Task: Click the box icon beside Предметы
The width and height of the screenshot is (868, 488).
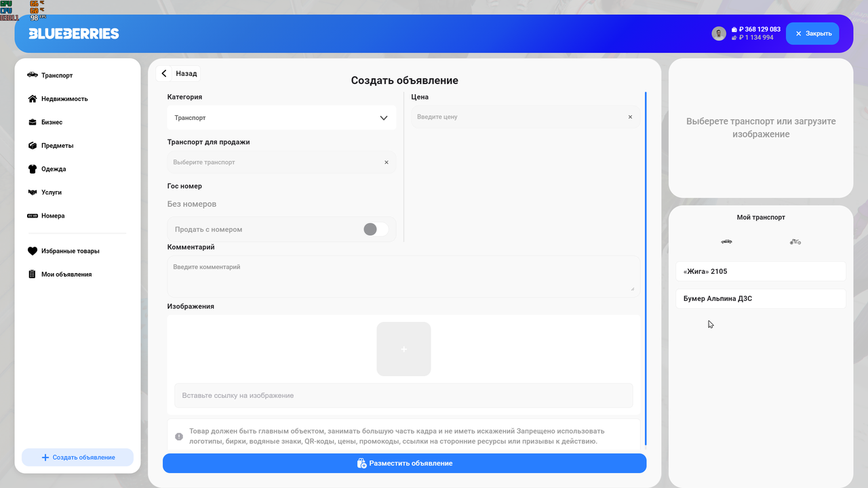Action: tap(32, 146)
